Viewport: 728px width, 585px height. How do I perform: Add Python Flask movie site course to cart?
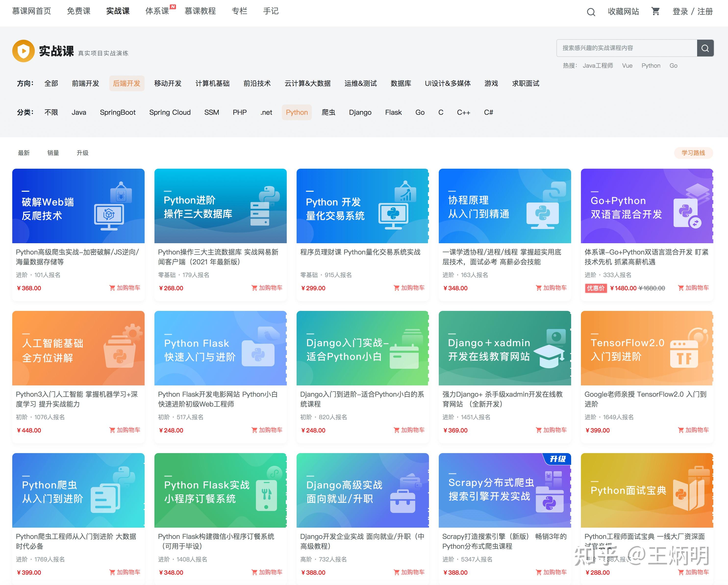point(267,430)
